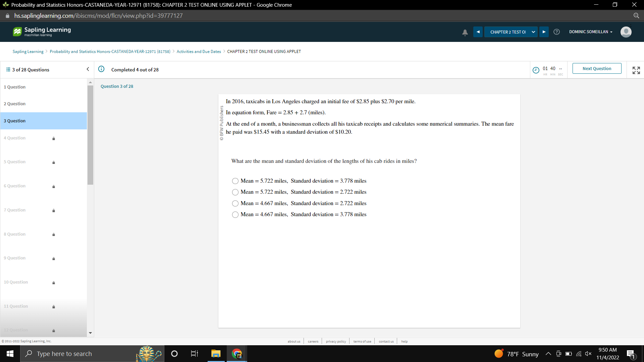
Task: Click the profile avatar icon
Action: tap(626, 32)
